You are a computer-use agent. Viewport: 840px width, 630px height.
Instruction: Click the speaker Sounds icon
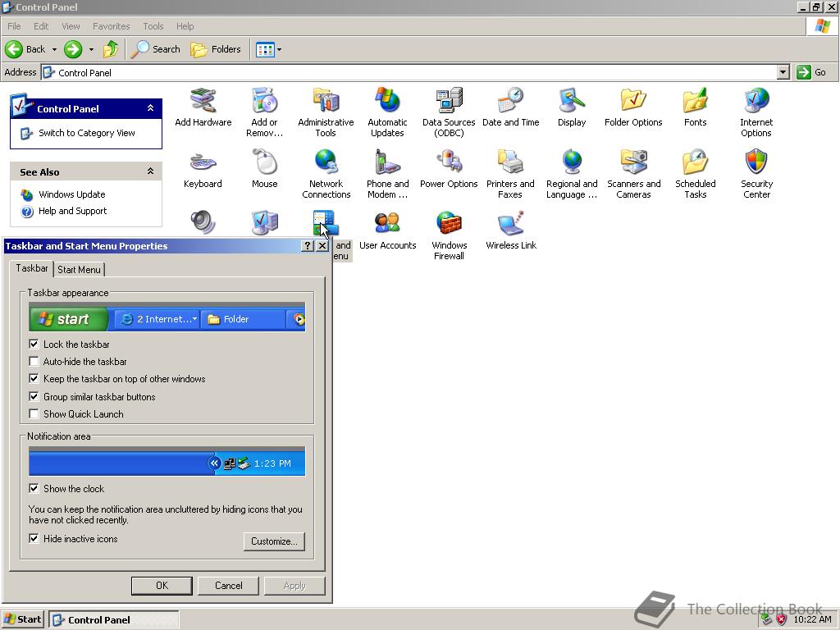point(203,222)
